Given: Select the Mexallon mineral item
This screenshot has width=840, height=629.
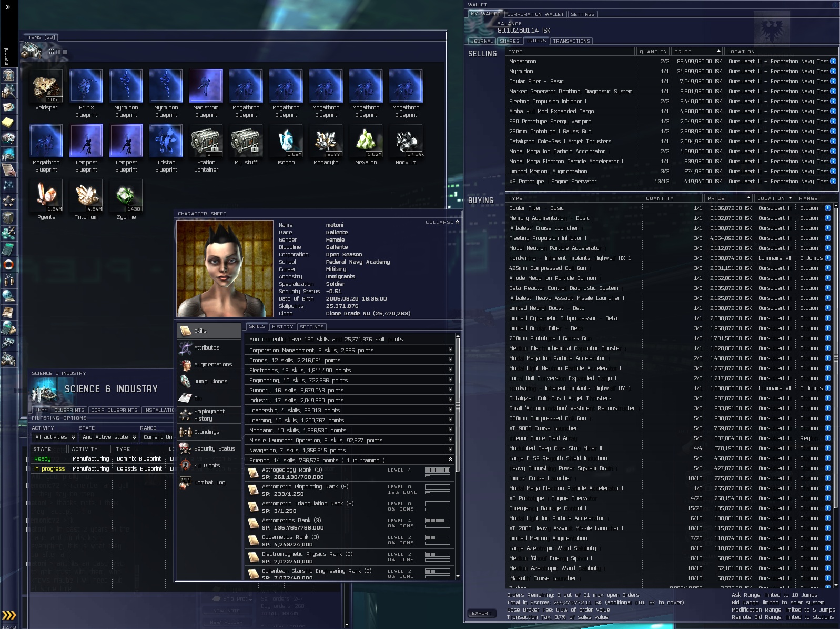Looking at the screenshot, I should point(366,145).
